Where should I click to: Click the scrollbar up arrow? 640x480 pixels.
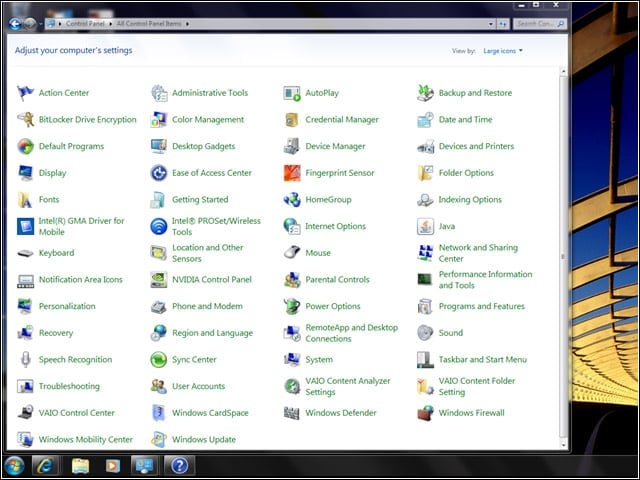(x=564, y=71)
